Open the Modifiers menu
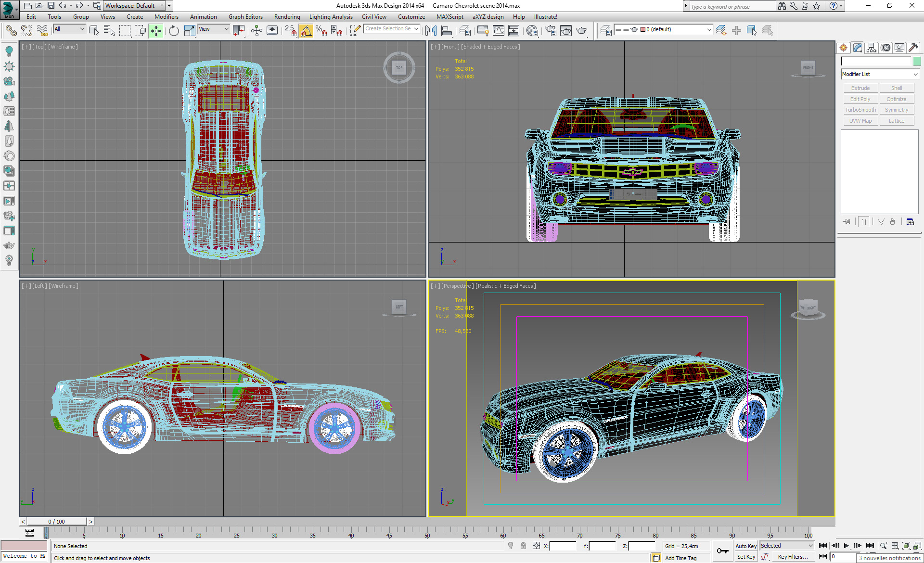The height and width of the screenshot is (563, 924). [166, 17]
